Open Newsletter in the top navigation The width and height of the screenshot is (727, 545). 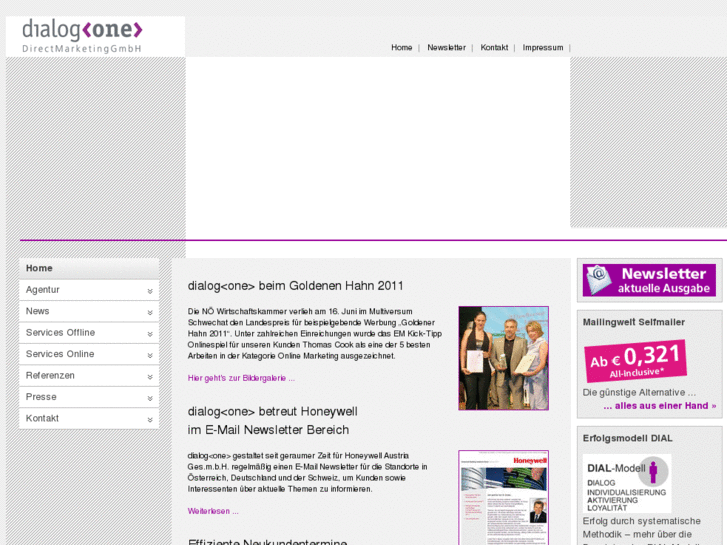coord(446,47)
